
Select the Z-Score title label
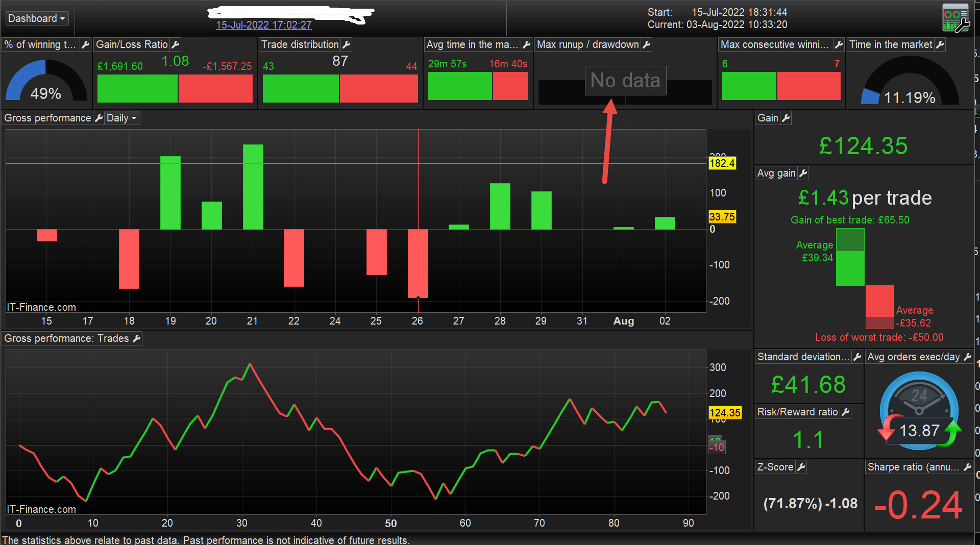[x=775, y=467]
